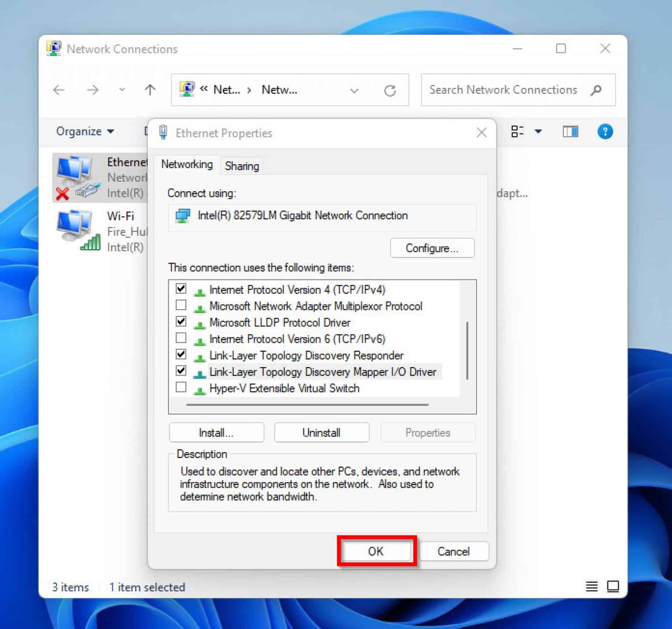This screenshot has width=672, height=629.
Task: Switch to details view via status bar icon
Action: tap(591, 587)
